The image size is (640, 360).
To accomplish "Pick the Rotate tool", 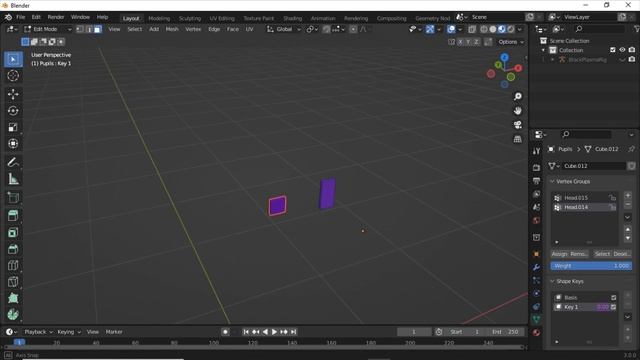I will pyautogui.click(x=13, y=111).
